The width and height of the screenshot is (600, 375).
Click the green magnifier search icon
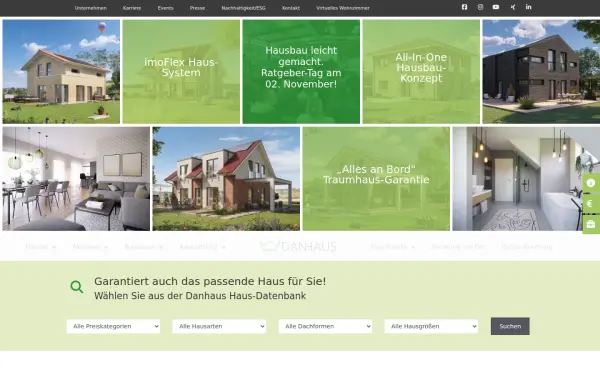coord(77,287)
